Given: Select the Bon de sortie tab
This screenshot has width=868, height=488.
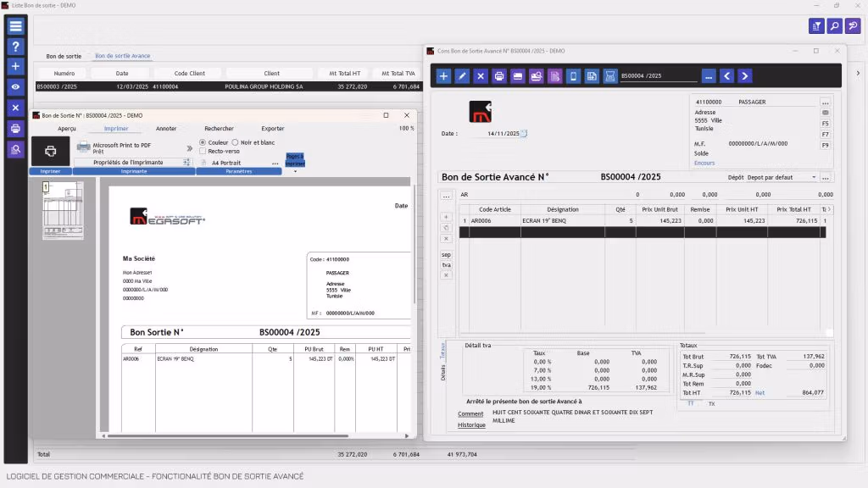Looking at the screenshot, I should [64, 56].
